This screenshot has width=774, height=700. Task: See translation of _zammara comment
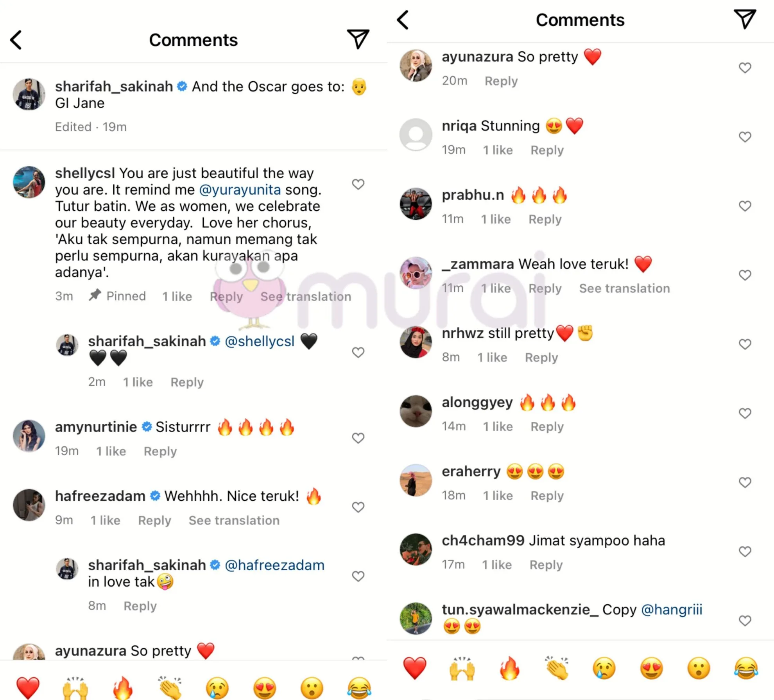point(624,288)
